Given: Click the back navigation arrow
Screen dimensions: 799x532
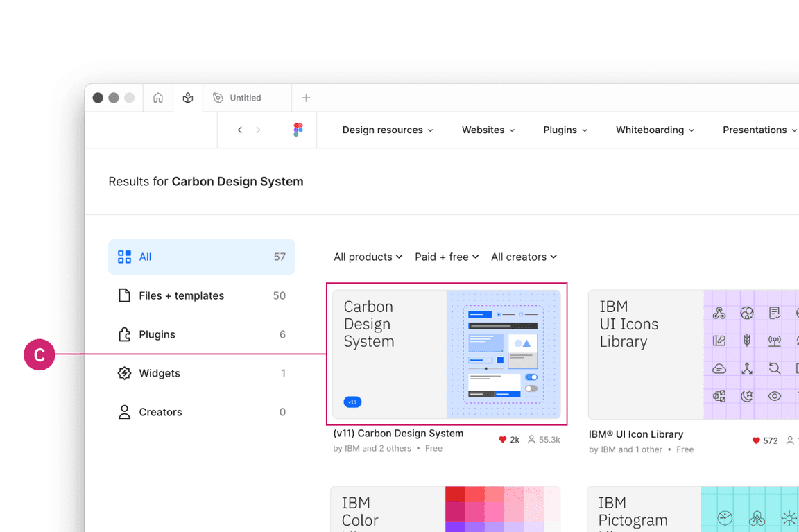Looking at the screenshot, I should pyautogui.click(x=239, y=130).
